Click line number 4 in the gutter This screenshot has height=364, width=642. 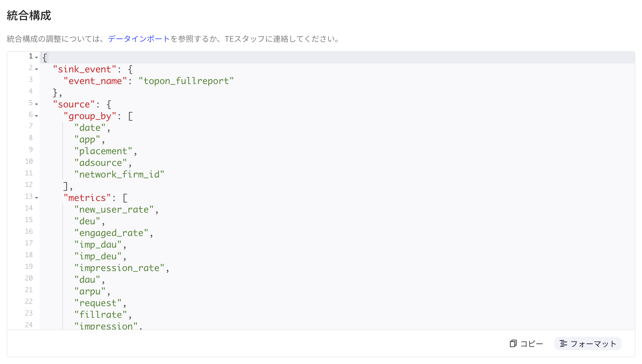31,91
